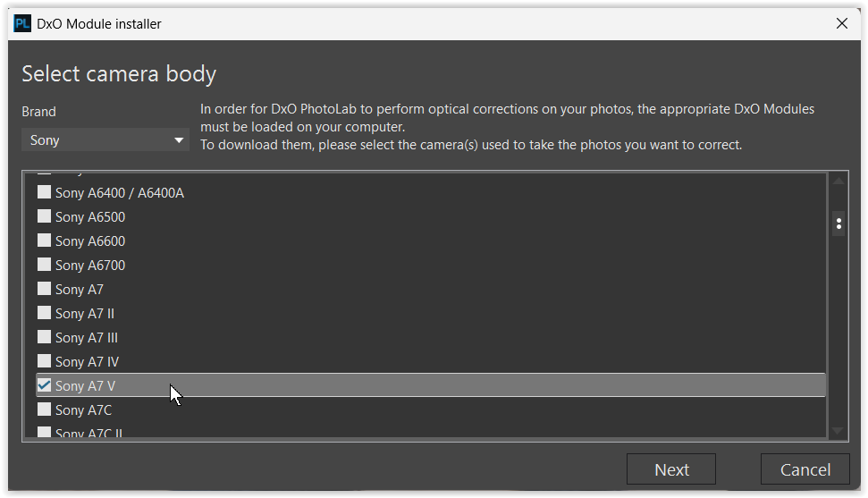Toggle the Sony A7 II checkbox

tap(44, 313)
